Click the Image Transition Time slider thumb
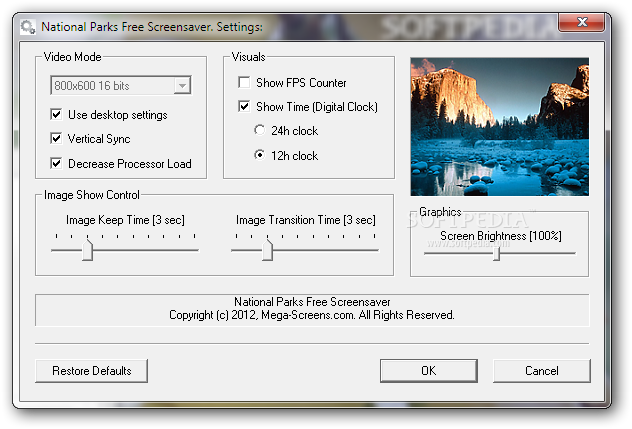 click(267, 250)
